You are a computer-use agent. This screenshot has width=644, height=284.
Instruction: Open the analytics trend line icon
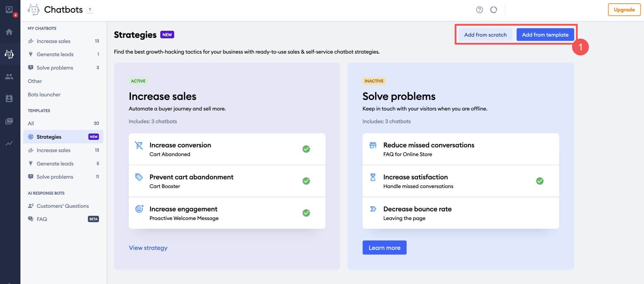pyautogui.click(x=9, y=143)
